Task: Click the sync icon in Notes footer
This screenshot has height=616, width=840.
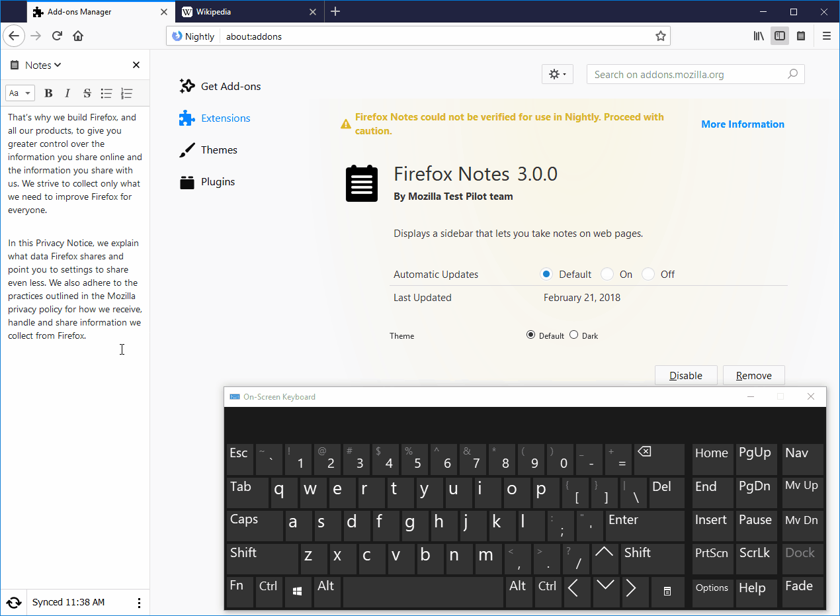Action: [13, 603]
